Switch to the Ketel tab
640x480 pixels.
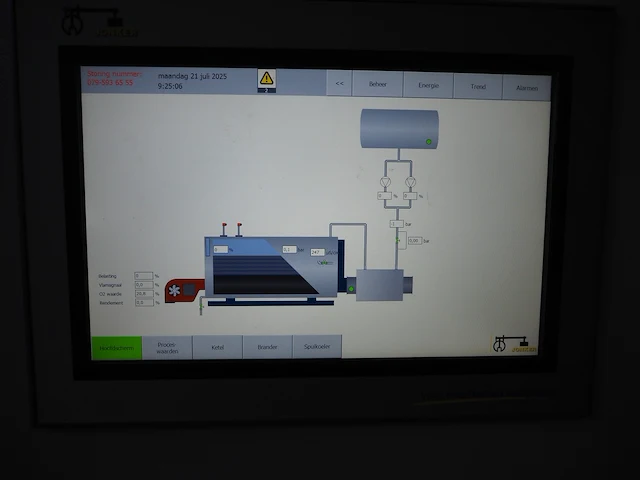(x=218, y=347)
